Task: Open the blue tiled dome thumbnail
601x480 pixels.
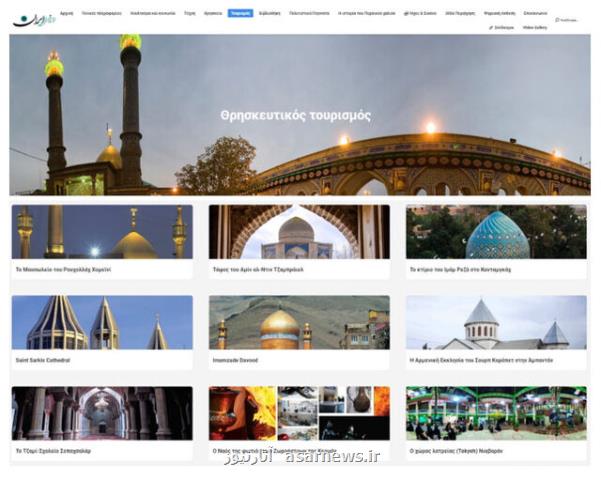Action: [496, 232]
